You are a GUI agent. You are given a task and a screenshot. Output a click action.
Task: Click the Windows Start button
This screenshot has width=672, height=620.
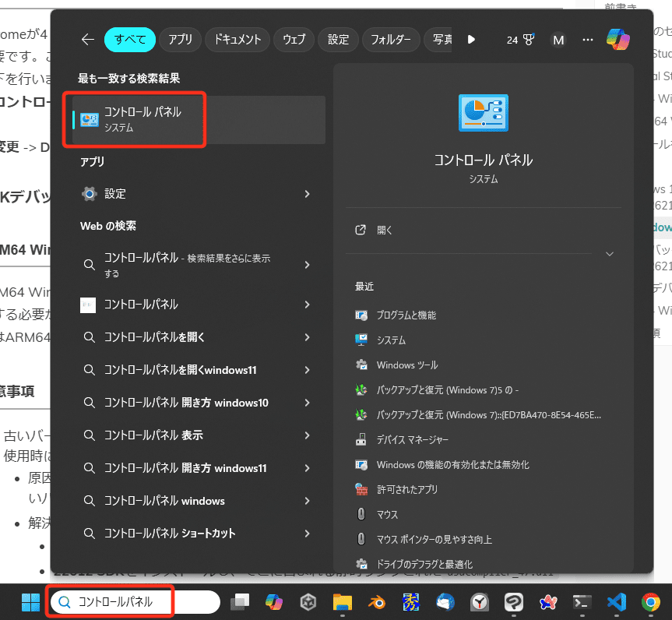coord(30,602)
